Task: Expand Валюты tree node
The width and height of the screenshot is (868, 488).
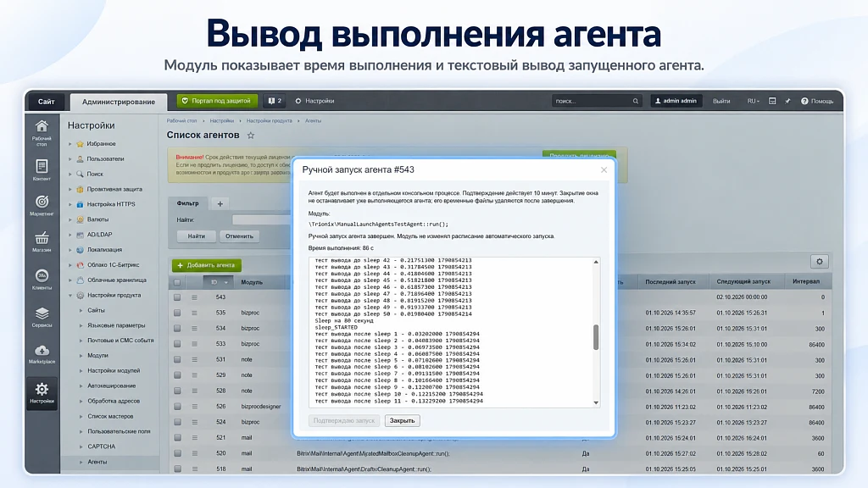Action: tap(70, 219)
